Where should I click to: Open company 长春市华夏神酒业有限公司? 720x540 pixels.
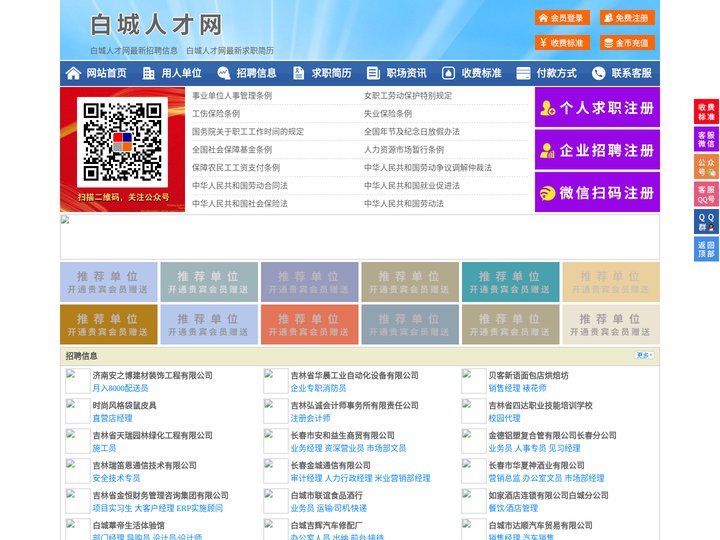pyautogui.click(x=536, y=465)
